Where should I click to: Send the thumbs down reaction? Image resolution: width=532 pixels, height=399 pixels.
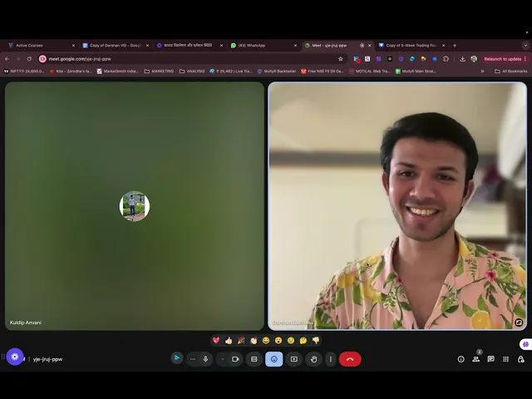pyautogui.click(x=316, y=340)
